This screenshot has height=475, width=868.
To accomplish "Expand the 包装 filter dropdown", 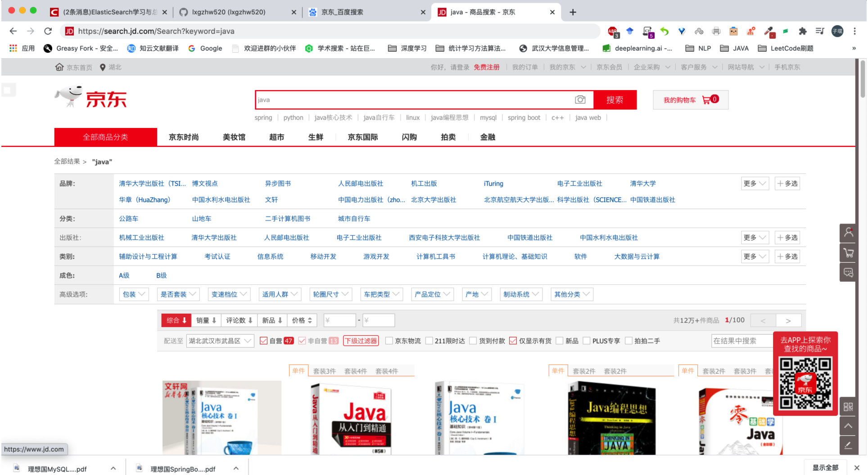I will point(133,294).
